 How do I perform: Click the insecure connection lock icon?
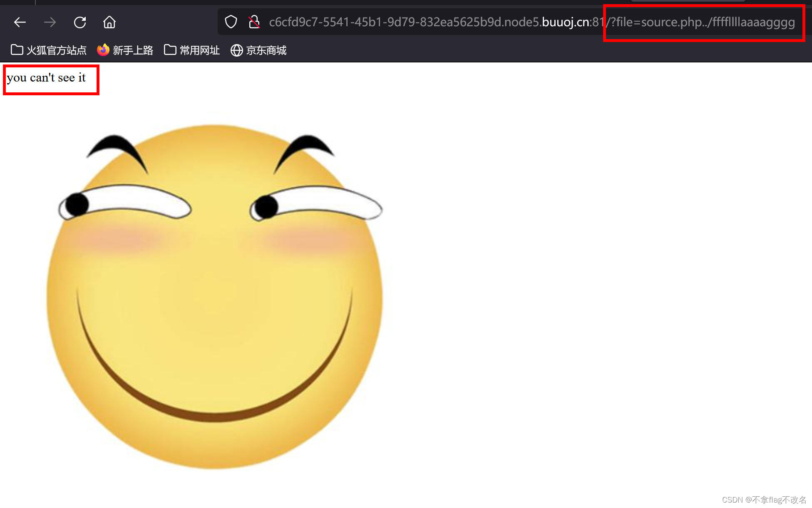pos(254,22)
